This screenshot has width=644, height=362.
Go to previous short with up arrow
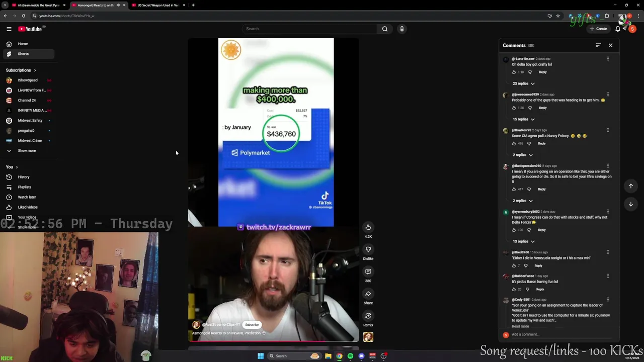click(x=630, y=186)
